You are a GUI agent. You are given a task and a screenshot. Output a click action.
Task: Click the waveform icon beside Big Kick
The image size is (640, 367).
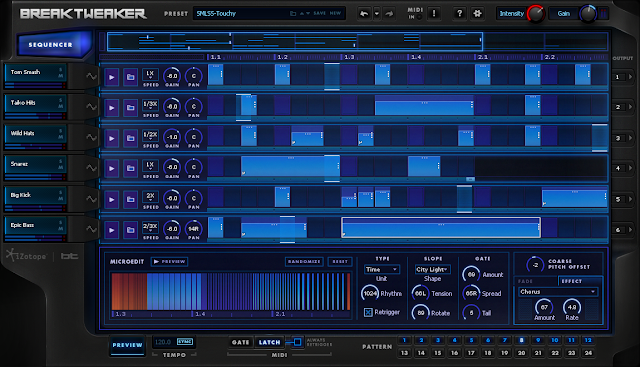[91, 199]
